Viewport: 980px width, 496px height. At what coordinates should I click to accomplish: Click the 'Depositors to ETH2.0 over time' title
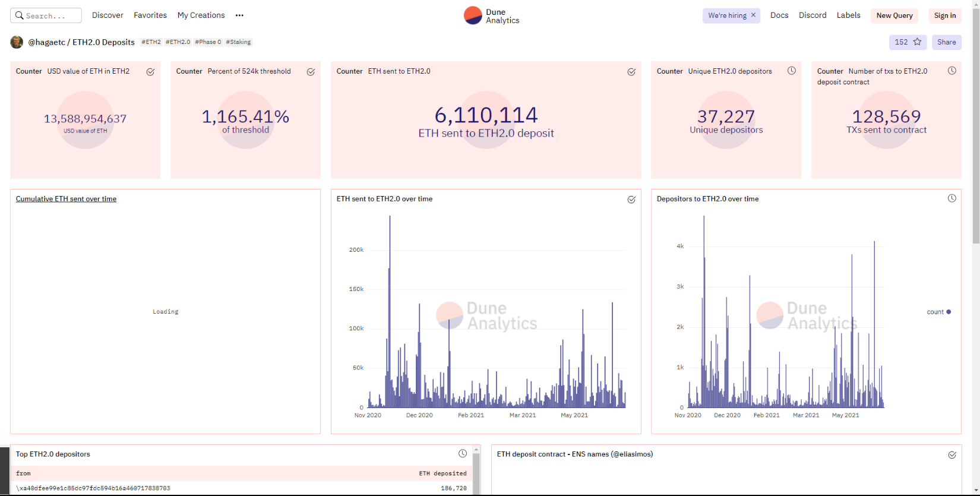point(707,199)
